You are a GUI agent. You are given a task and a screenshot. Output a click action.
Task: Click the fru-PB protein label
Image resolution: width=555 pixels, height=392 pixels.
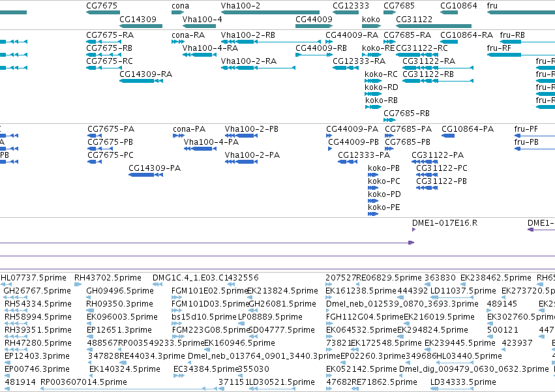click(x=526, y=142)
